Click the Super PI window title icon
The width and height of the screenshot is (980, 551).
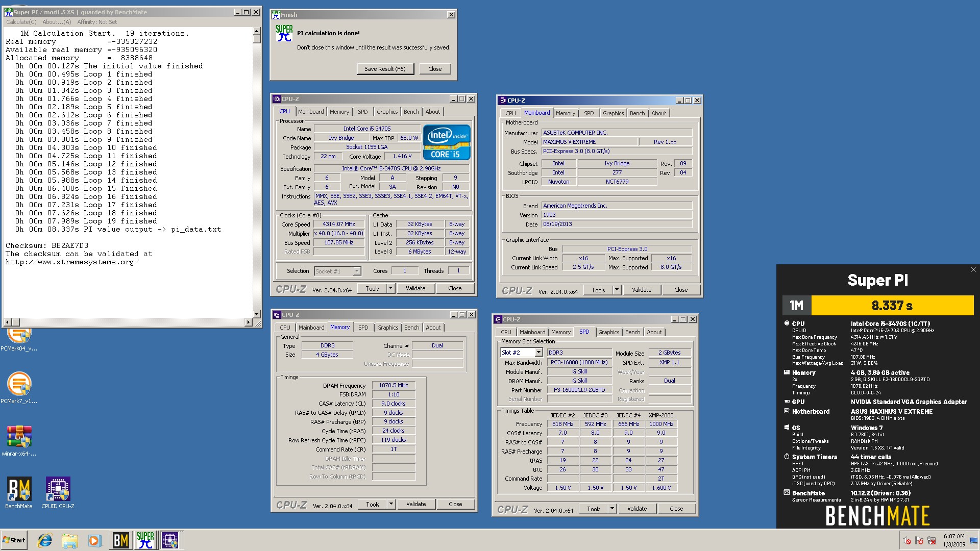[x=8, y=12]
